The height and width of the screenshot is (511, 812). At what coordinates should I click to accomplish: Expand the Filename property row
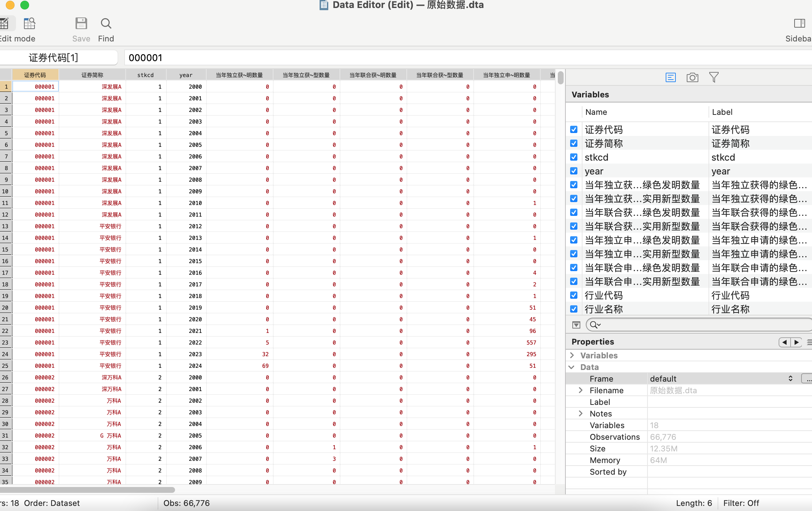point(580,390)
